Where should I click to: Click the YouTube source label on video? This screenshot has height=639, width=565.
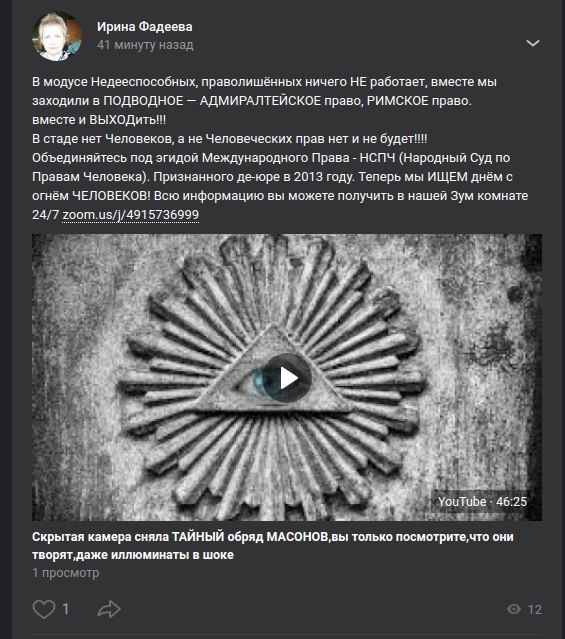[462, 501]
